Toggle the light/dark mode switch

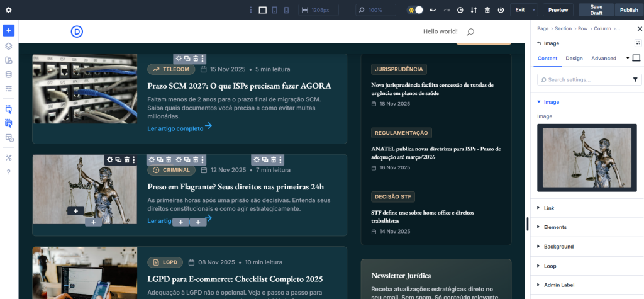(x=415, y=10)
